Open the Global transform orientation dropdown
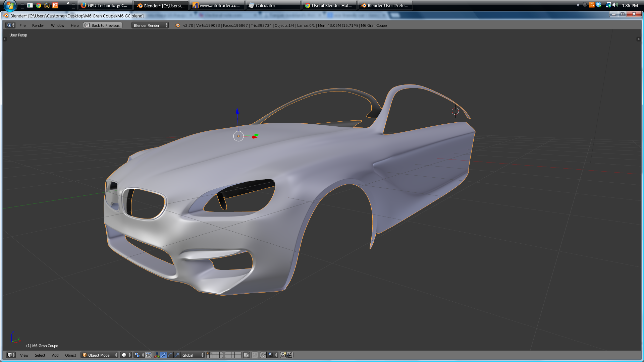644x362 pixels. point(193,355)
